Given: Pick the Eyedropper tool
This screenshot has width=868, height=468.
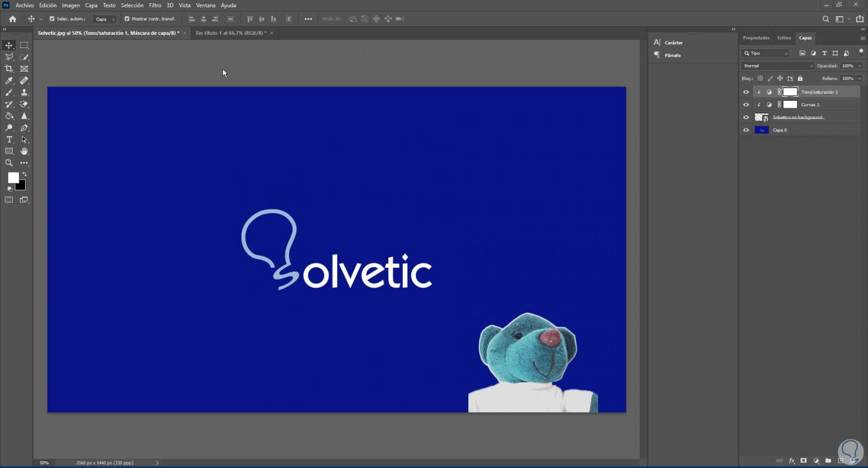Looking at the screenshot, I should pos(9,80).
